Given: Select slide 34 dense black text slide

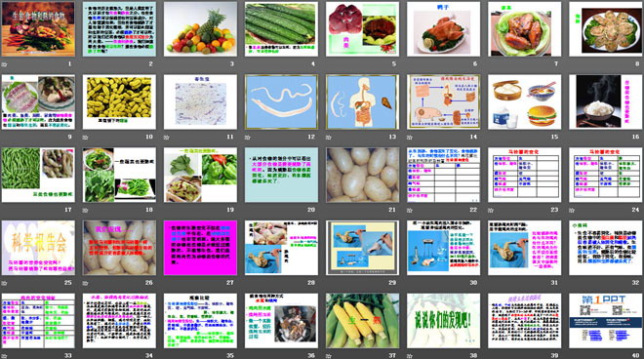Looking at the screenshot, I should pos(119,321).
